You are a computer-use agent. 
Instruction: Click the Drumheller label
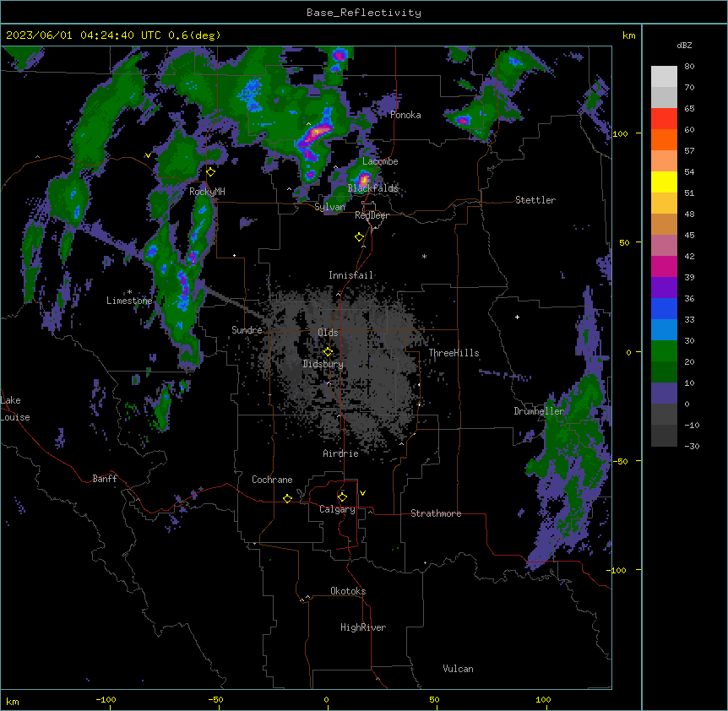[x=539, y=411]
